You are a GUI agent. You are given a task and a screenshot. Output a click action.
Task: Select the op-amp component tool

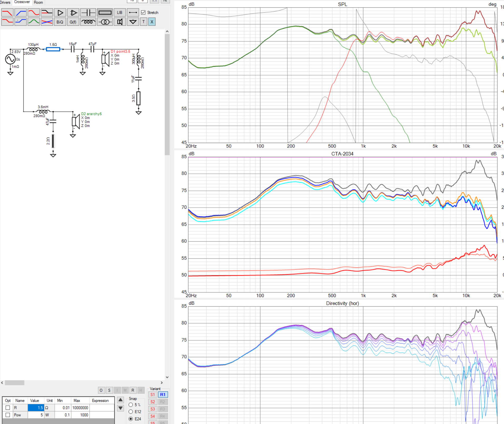coord(73,13)
